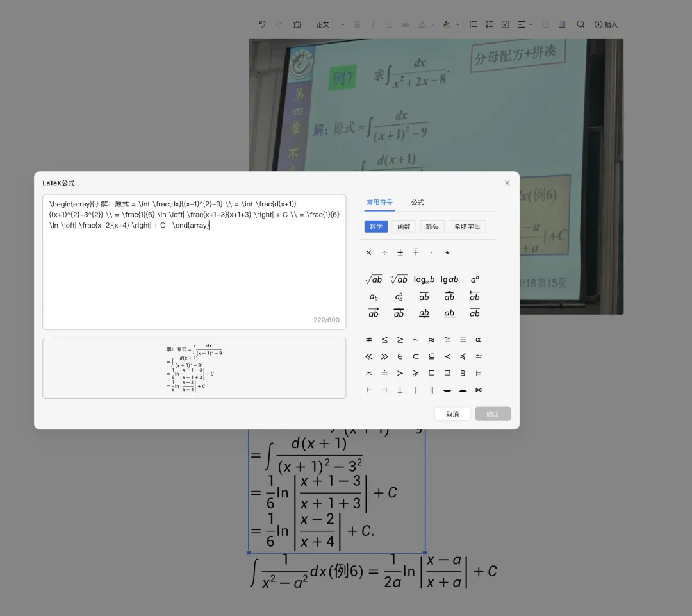Insert the nth root of ab template
The height and width of the screenshot is (616, 692).
pos(399,279)
